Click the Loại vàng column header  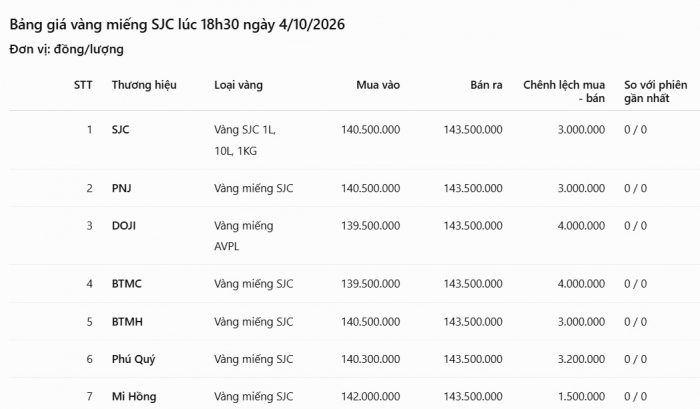tap(238, 85)
